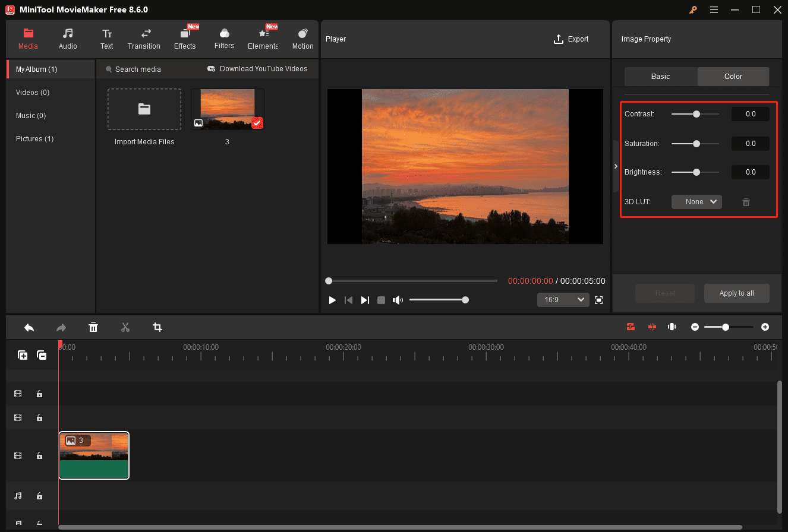Switch to the Basic properties tab
Viewport: 788px width, 532px height.
coord(660,77)
